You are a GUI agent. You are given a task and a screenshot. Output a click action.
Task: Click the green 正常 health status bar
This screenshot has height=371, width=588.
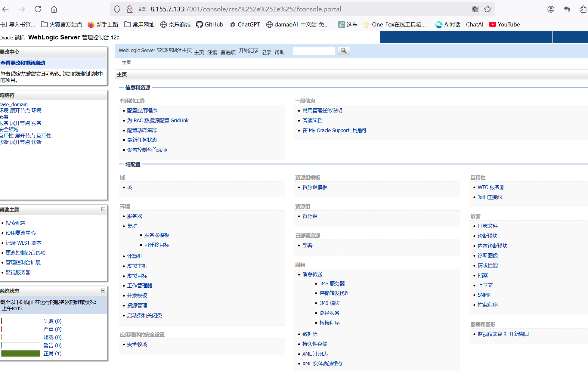(21, 354)
